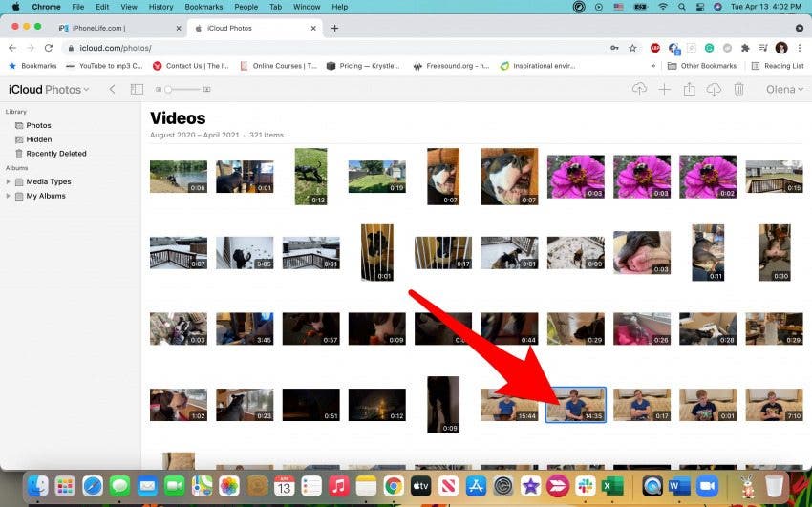The image size is (812, 507).
Task: Open the History menu
Action: click(160, 7)
